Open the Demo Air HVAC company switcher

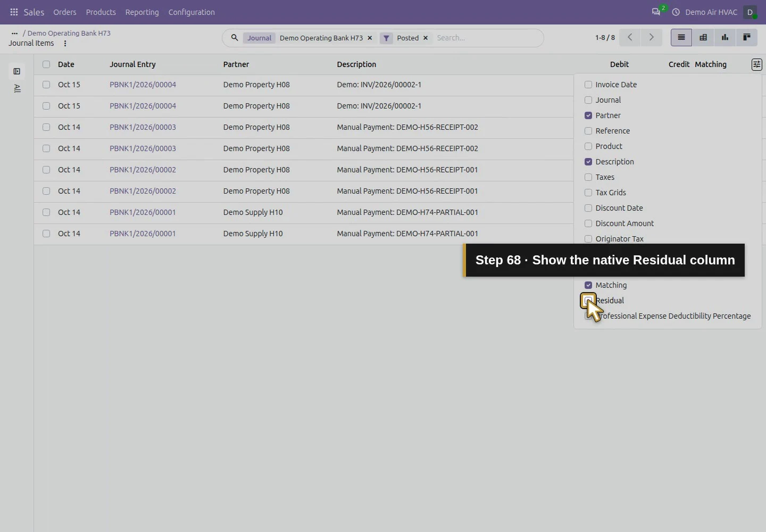tap(711, 12)
